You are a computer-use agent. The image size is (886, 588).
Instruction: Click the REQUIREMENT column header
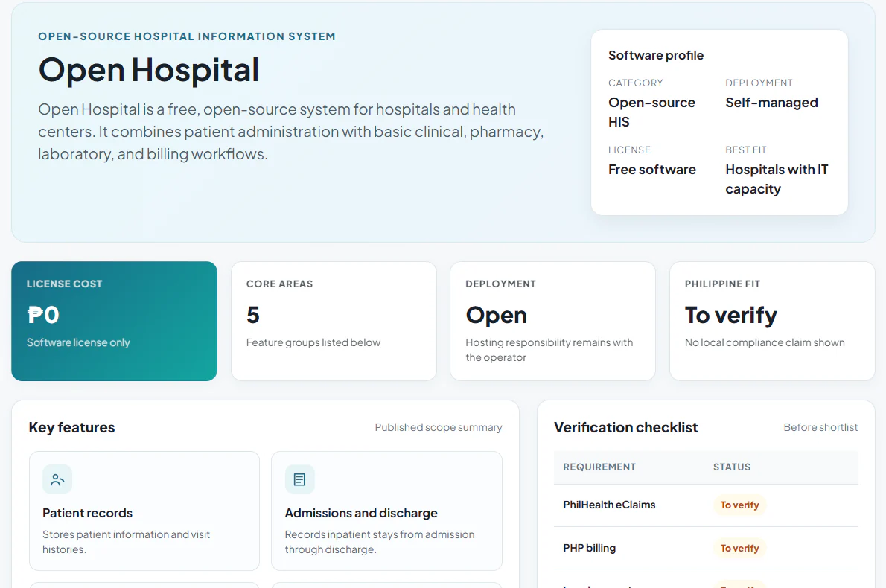(599, 467)
